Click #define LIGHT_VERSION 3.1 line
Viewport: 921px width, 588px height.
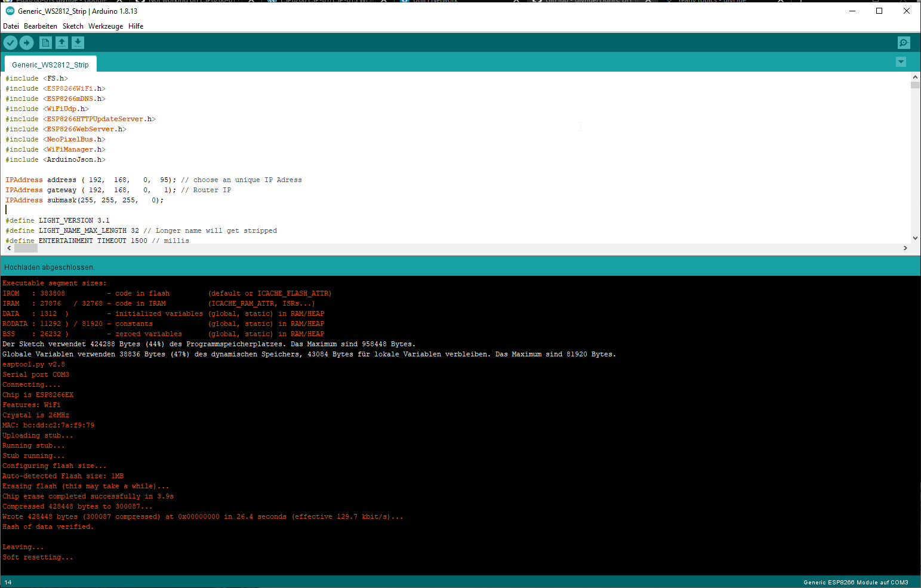tap(57, 220)
